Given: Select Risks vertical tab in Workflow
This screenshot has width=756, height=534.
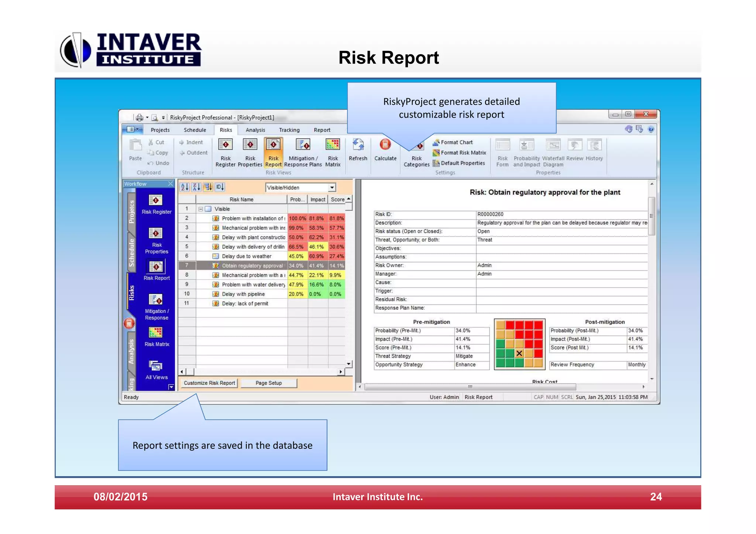Looking at the screenshot, I should click(131, 292).
